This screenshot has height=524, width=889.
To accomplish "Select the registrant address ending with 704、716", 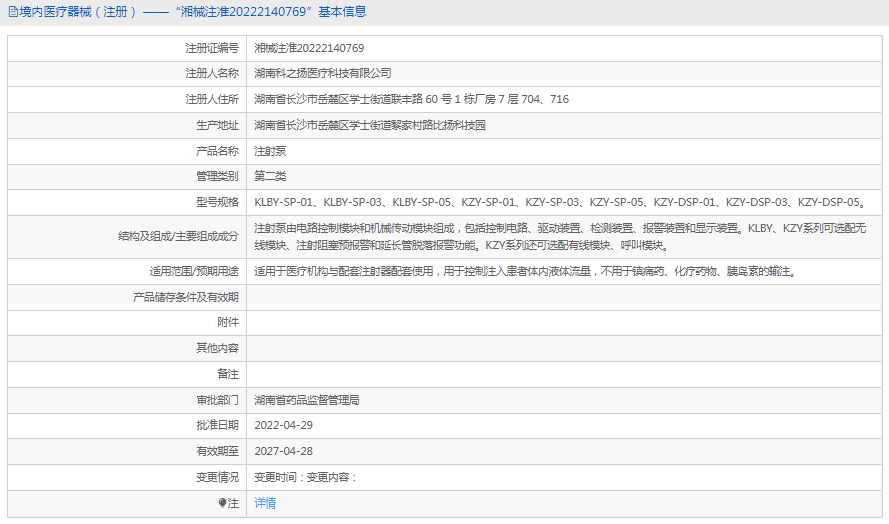I will 412,99.
